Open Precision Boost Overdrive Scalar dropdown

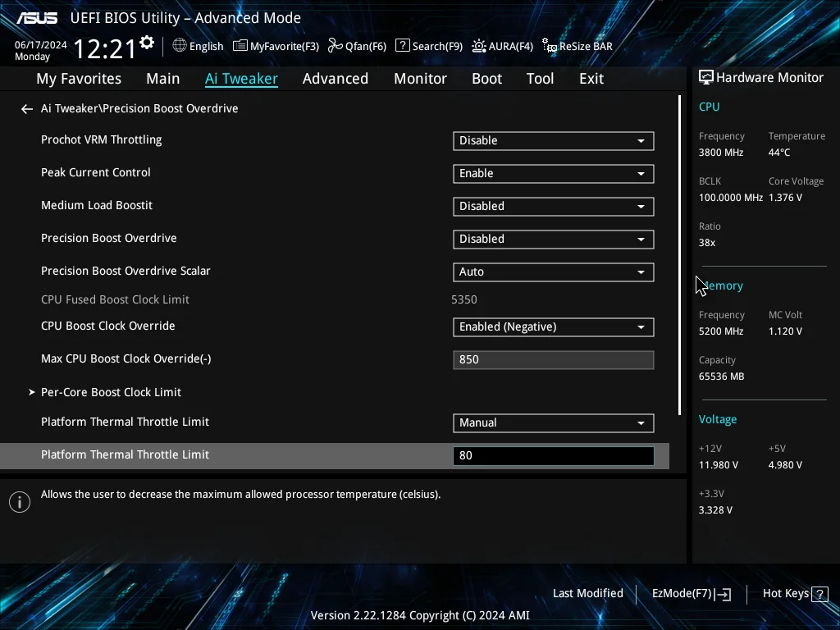point(554,272)
